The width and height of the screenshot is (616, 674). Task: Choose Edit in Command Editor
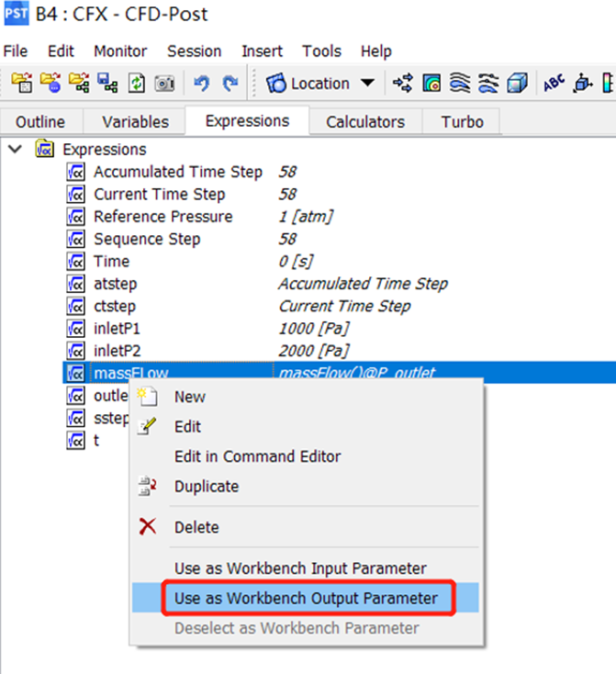tap(305, 456)
